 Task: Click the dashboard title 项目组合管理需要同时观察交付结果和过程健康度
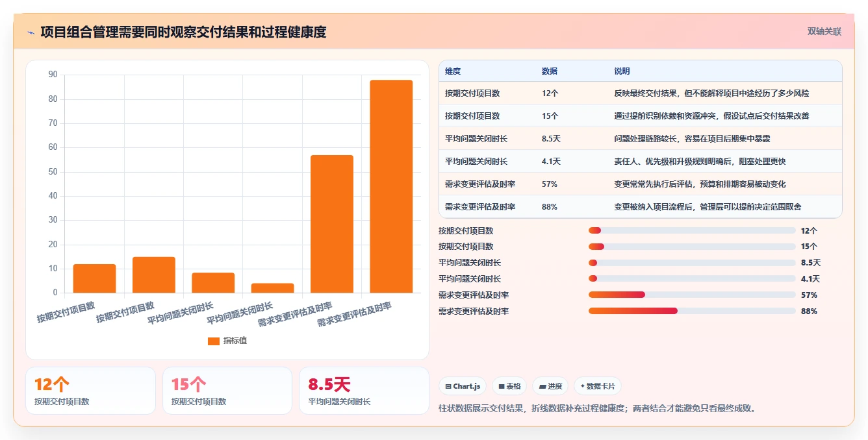pyautogui.click(x=183, y=32)
